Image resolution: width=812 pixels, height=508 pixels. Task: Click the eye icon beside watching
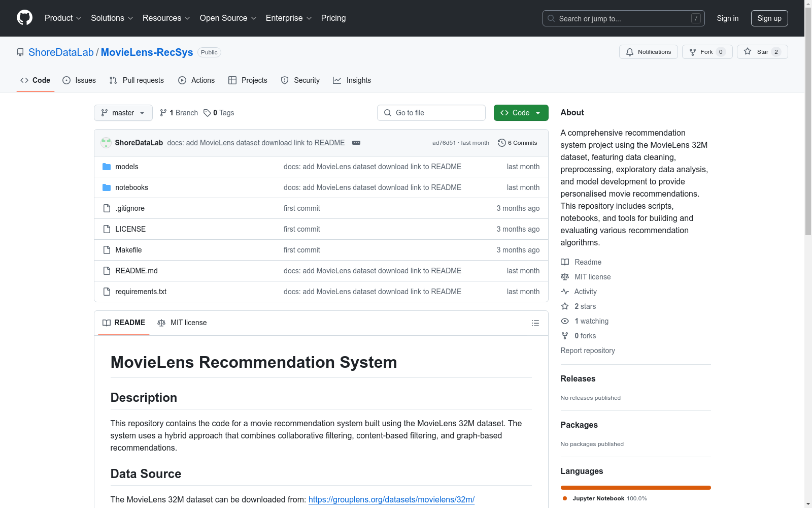point(565,321)
